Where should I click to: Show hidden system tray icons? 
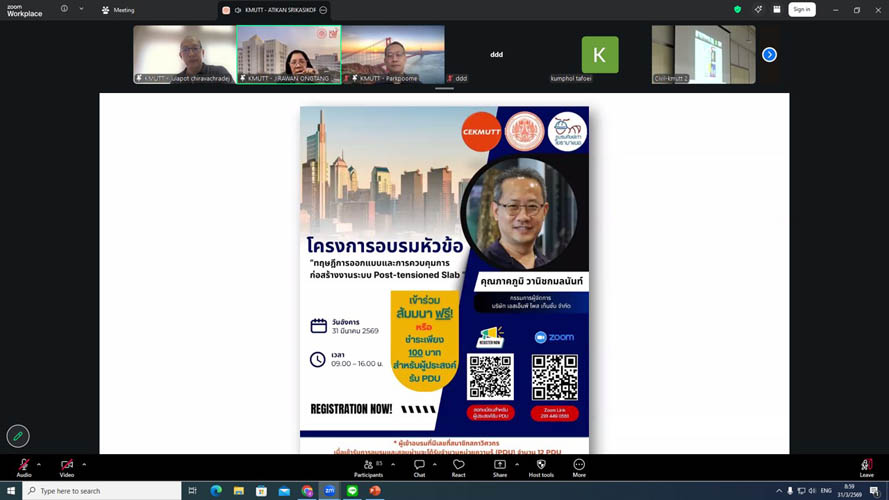(779, 491)
